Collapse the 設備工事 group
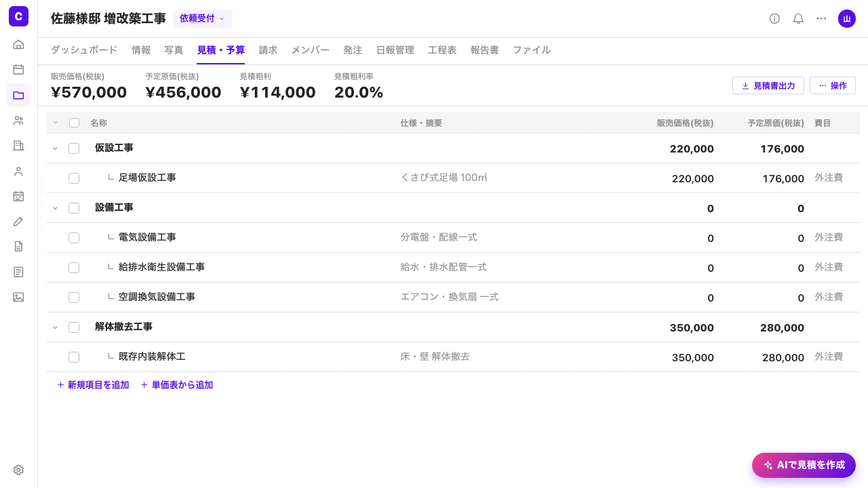Viewport: 868px width, 488px height. coord(56,208)
